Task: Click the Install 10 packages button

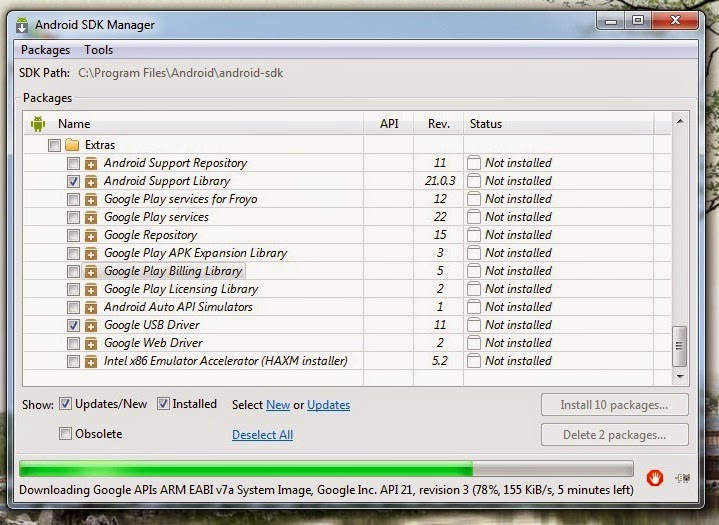Action: [x=614, y=405]
